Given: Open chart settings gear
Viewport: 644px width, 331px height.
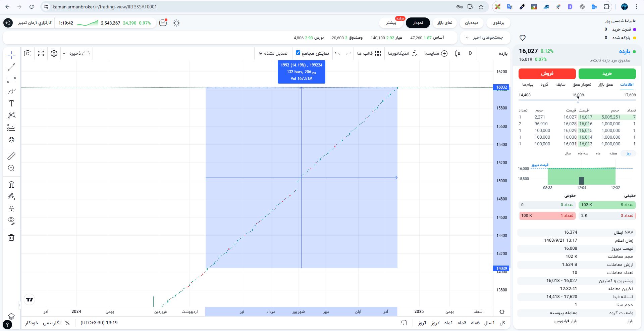Looking at the screenshot, I should 54,53.
